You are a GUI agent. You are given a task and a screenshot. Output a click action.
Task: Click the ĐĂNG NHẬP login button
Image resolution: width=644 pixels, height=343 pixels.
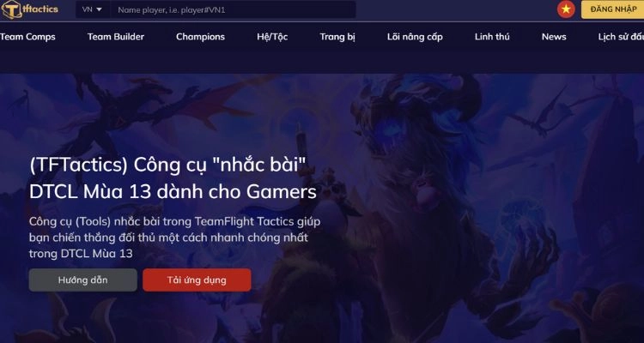pos(613,9)
